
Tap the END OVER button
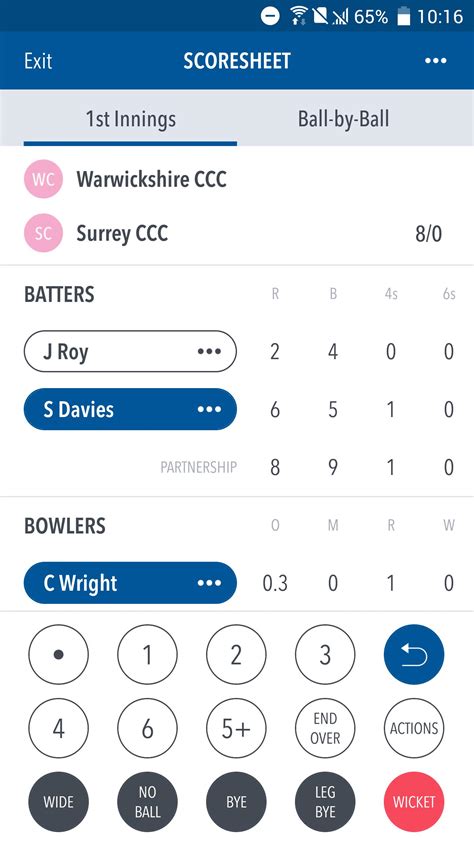coord(325,728)
